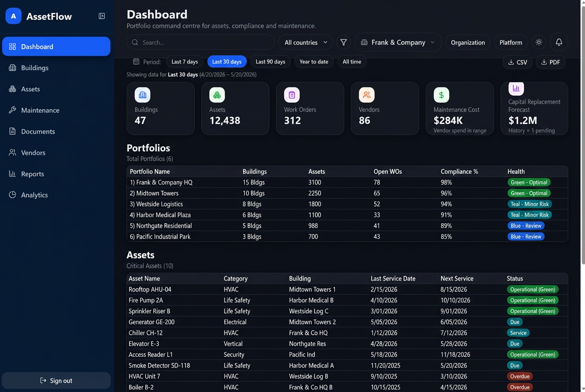The width and height of the screenshot is (585, 392).
Task: Click the Northgate Residential Blue - Review badge
Action: 526,226
